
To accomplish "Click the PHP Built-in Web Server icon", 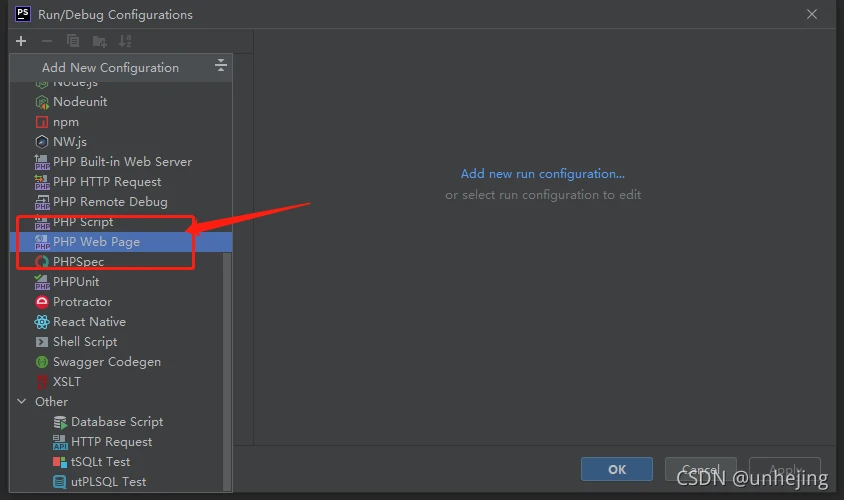I will 42,162.
